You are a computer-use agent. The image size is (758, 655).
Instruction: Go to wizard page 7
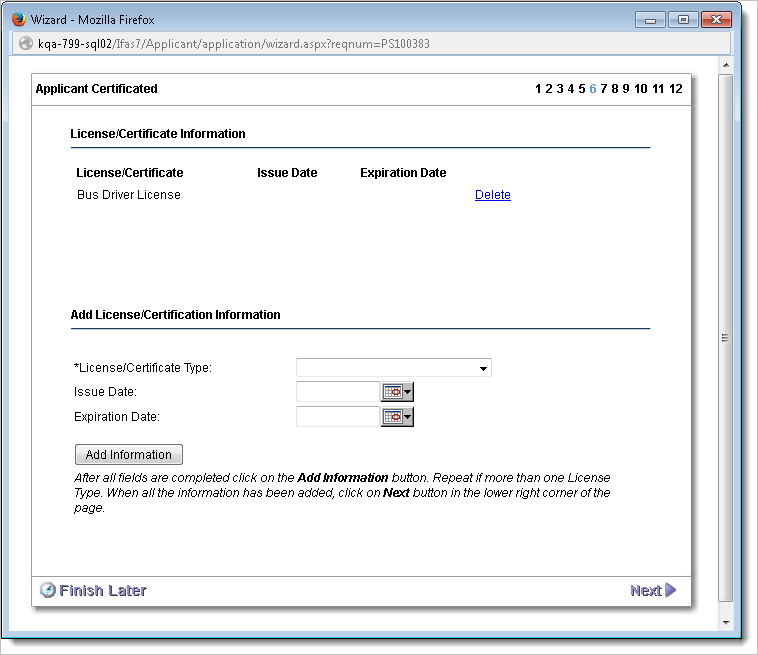point(604,89)
